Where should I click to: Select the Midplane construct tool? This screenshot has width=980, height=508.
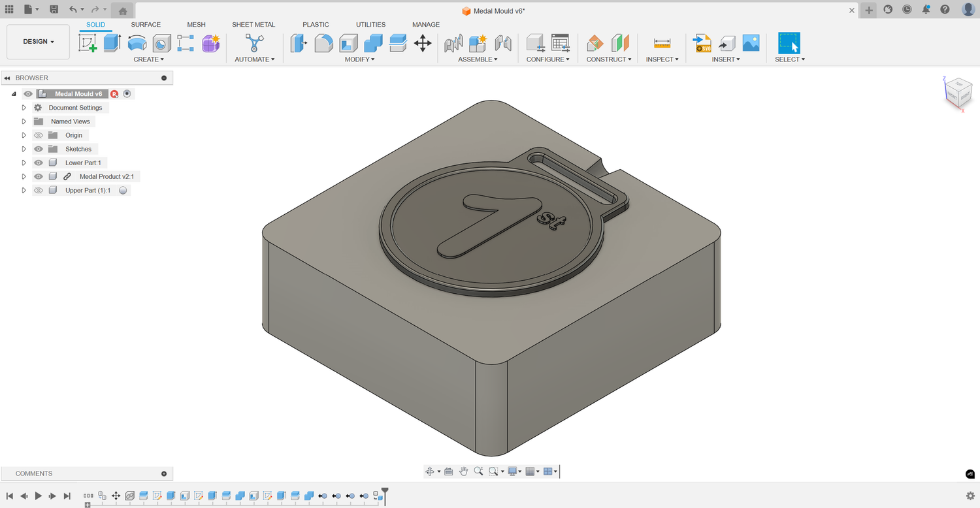click(x=620, y=43)
